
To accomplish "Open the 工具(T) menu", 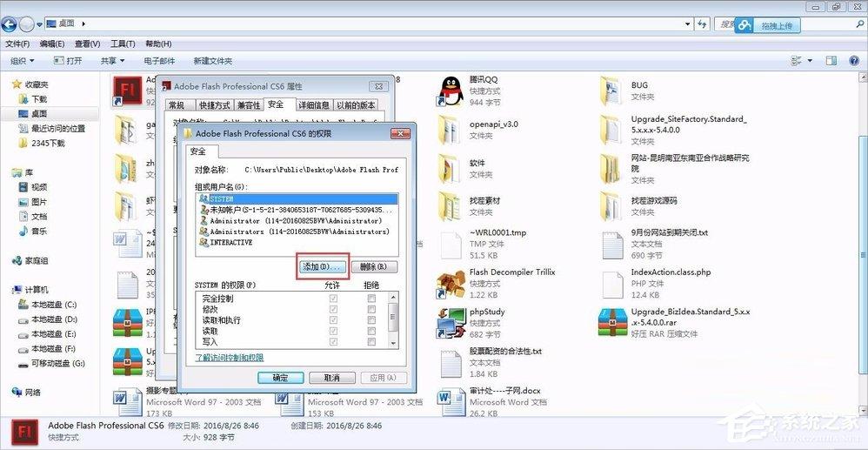I will pos(123,44).
